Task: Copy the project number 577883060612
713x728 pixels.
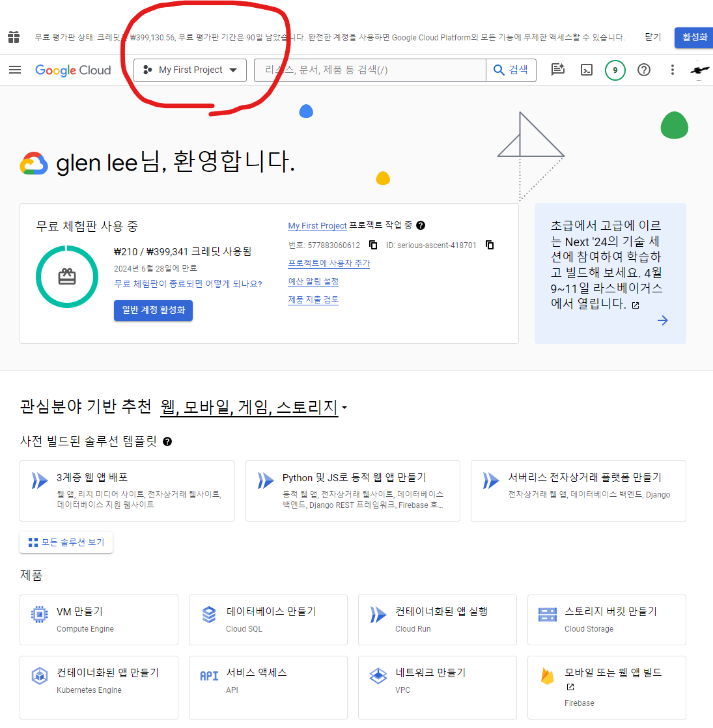Action: (x=372, y=245)
